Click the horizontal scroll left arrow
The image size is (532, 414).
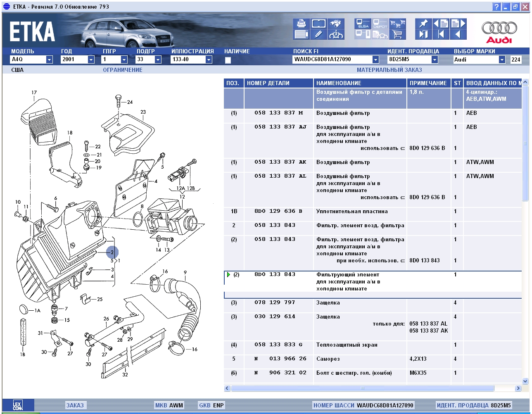click(227, 388)
